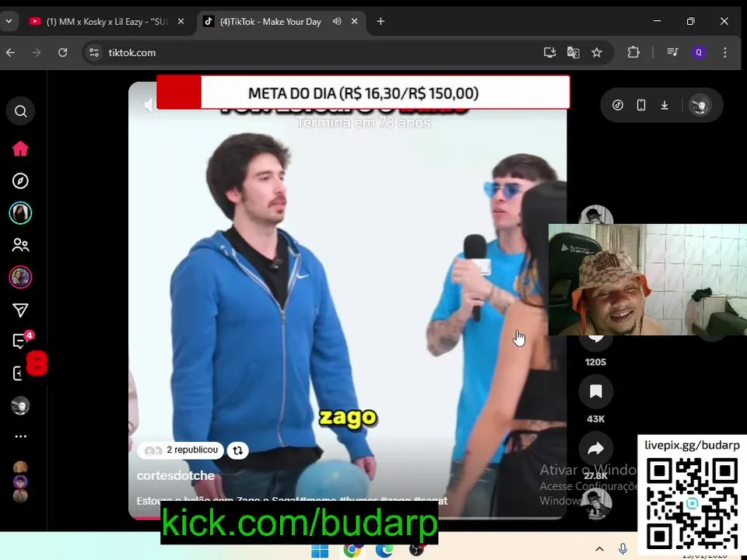Click the repost arrows icon
This screenshot has height=560, width=747.
[x=238, y=450]
